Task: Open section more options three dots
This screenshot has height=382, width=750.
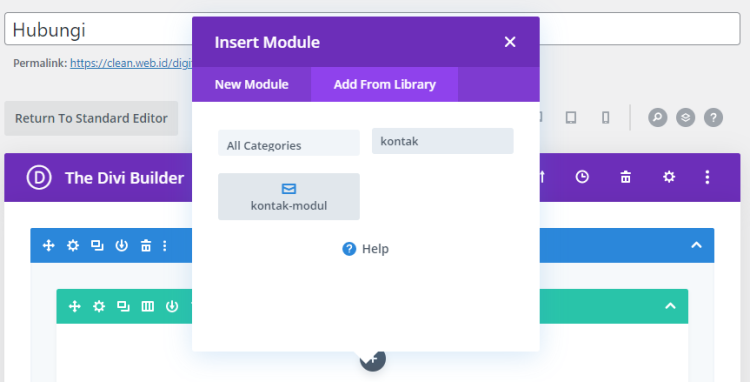Action: tap(165, 245)
